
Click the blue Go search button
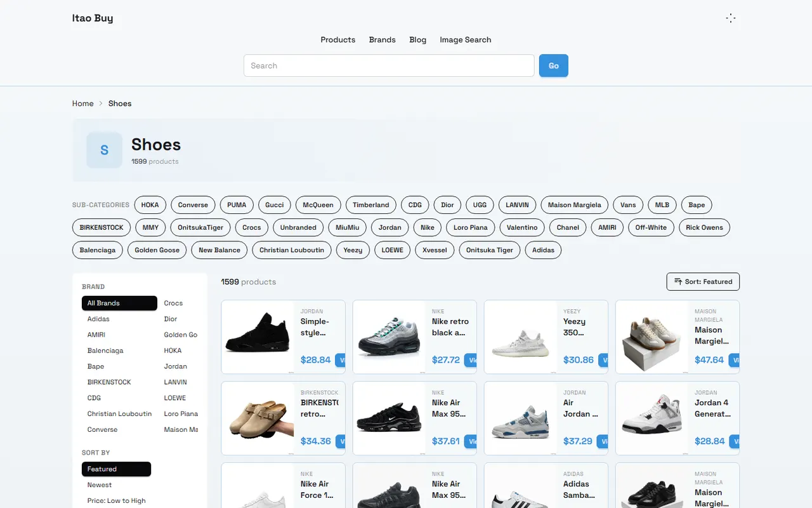click(x=554, y=65)
